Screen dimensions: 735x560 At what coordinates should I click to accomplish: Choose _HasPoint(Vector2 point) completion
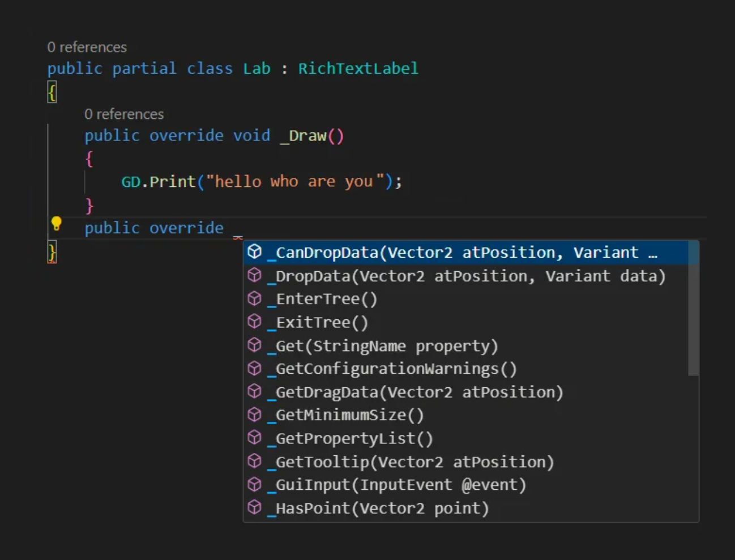click(466, 508)
